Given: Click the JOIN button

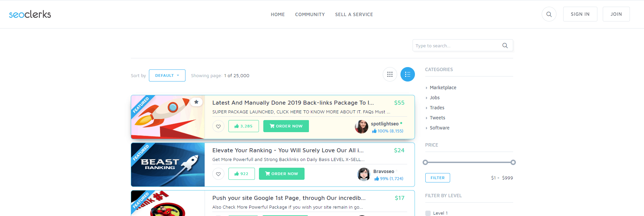Looking at the screenshot, I should [x=616, y=14].
